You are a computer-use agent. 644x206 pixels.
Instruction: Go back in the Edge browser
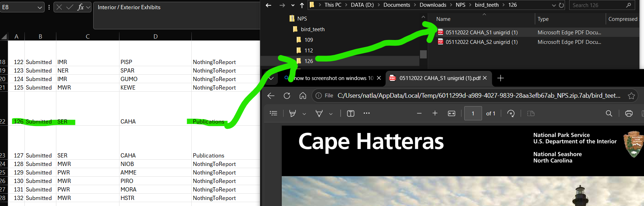(271, 96)
